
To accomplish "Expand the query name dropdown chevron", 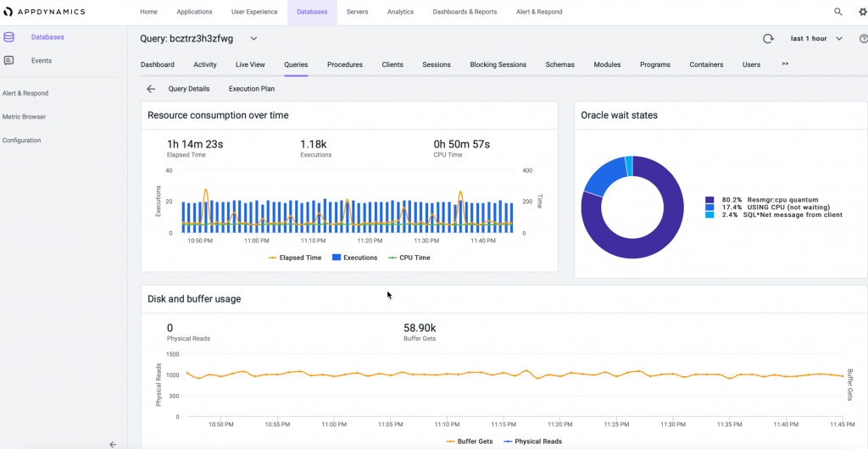I will (x=253, y=39).
